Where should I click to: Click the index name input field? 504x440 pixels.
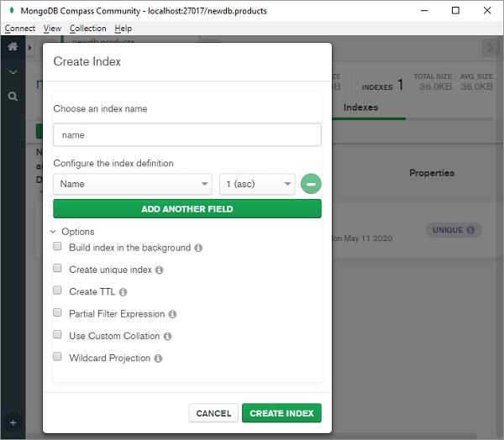(186, 134)
